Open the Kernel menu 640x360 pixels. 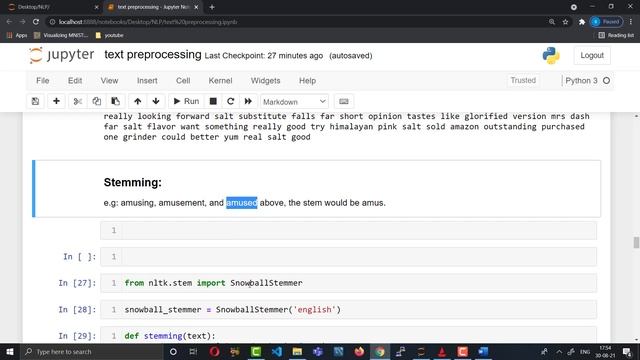[220, 81]
